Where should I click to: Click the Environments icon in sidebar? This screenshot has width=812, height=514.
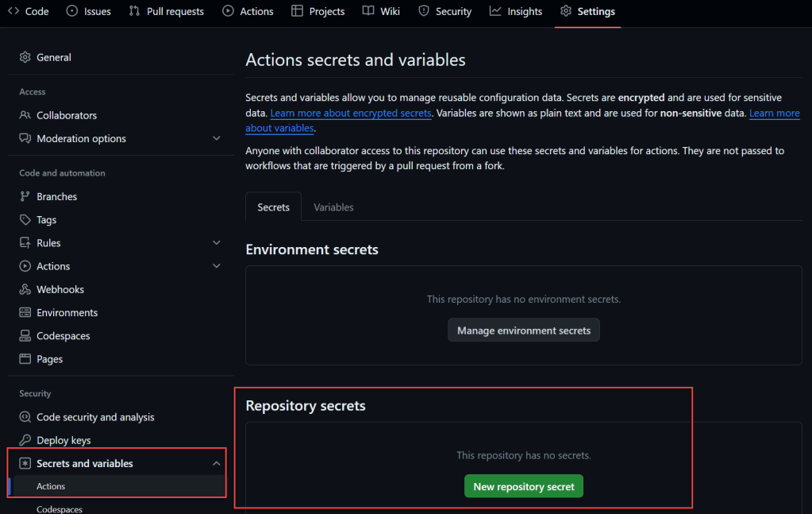click(x=25, y=313)
